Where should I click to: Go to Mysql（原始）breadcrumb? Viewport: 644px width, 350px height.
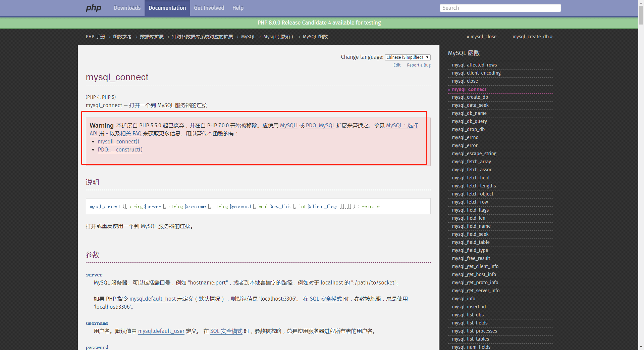click(278, 37)
